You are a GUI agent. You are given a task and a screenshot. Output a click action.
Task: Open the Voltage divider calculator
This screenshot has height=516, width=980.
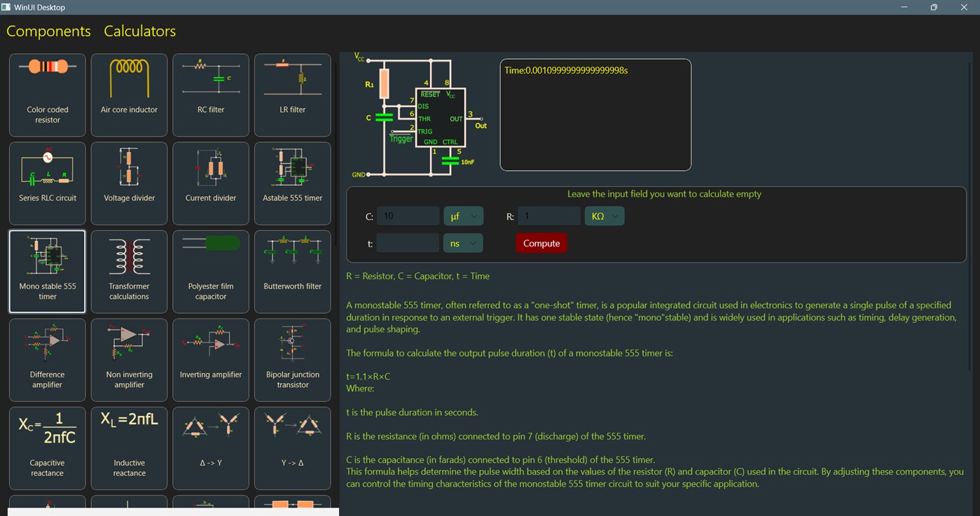coord(129,183)
